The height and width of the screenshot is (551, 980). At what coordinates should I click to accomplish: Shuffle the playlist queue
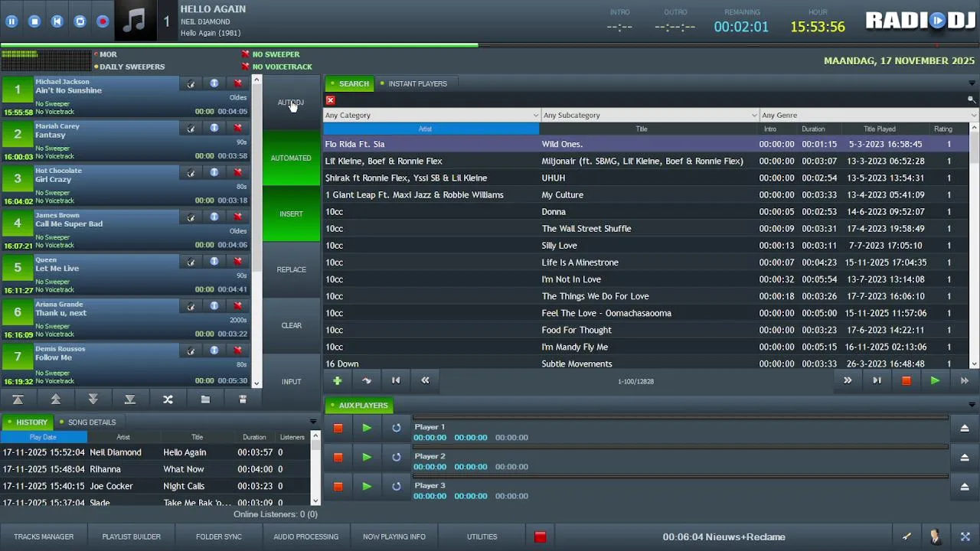pos(168,399)
